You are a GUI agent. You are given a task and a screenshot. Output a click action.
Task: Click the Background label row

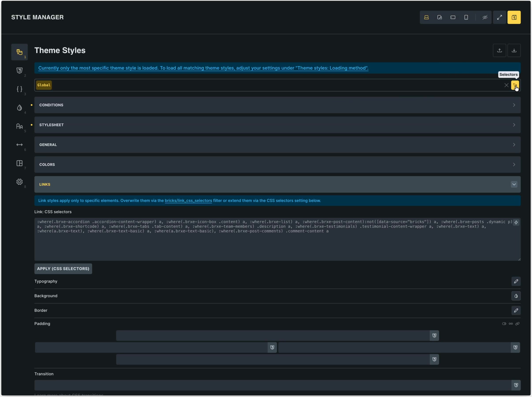(x=46, y=296)
